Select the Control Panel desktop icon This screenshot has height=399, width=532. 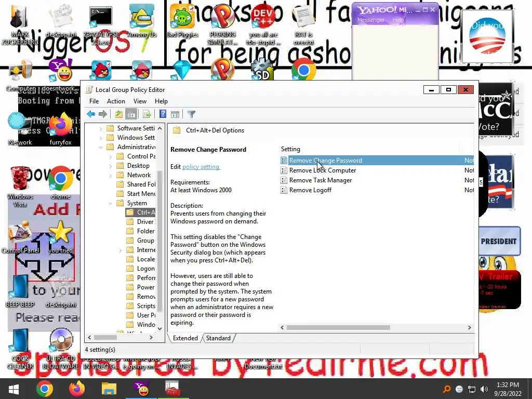[x=20, y=237]
